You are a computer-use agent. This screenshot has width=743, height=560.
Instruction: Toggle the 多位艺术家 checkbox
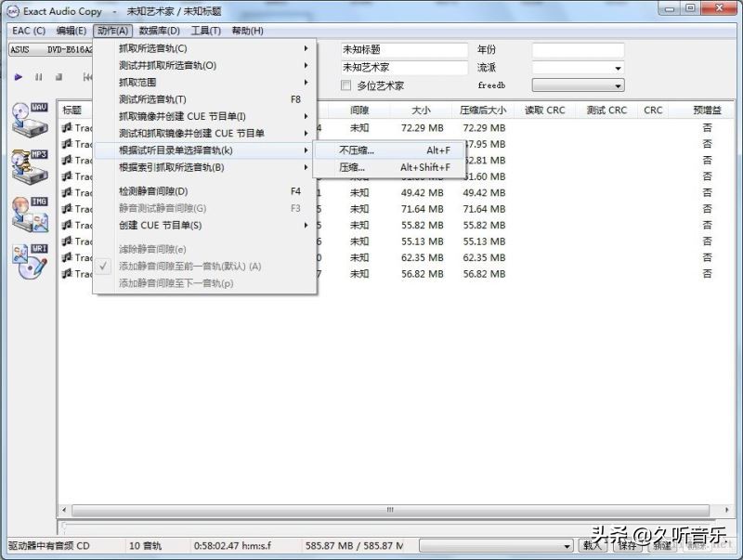[345, 85]
